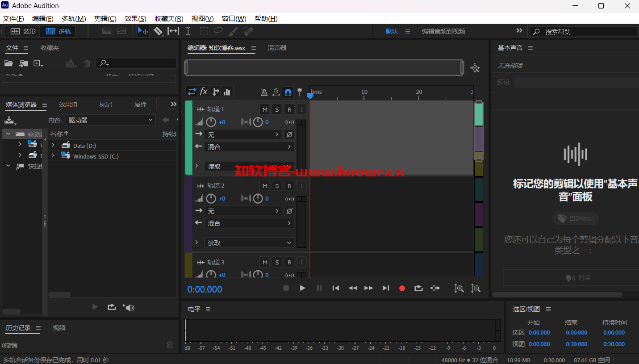Click the new file icon in Files panel

(x=38, y=63)
